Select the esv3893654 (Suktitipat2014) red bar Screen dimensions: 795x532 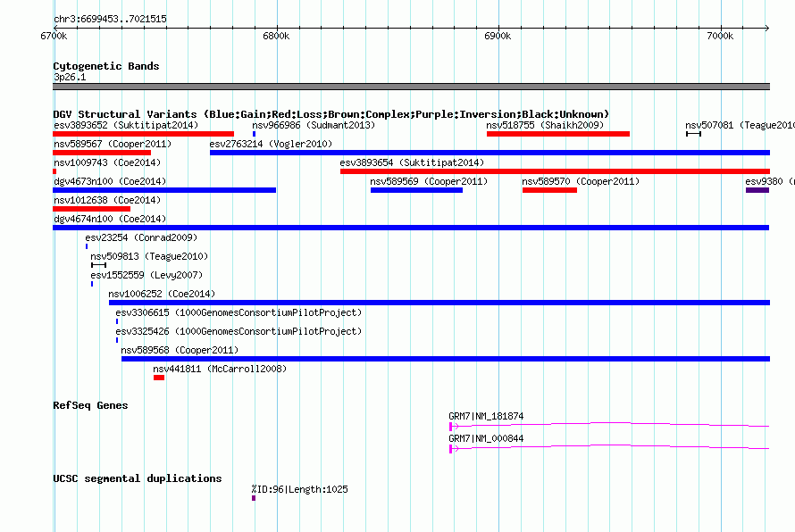click(x=556, y=171)
